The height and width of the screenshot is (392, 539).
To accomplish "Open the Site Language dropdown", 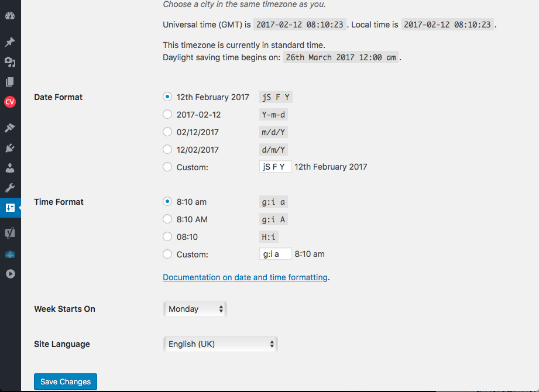I will coord(221,344).
